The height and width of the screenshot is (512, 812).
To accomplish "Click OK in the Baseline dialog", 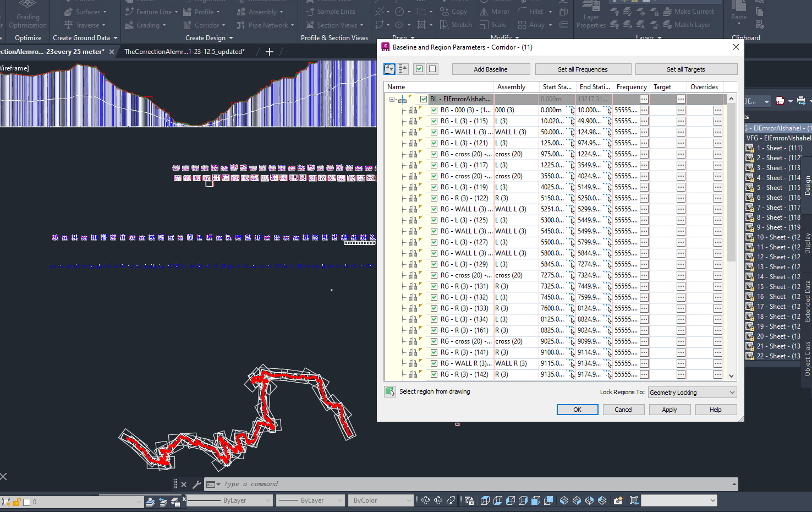I will coord(577,410).
